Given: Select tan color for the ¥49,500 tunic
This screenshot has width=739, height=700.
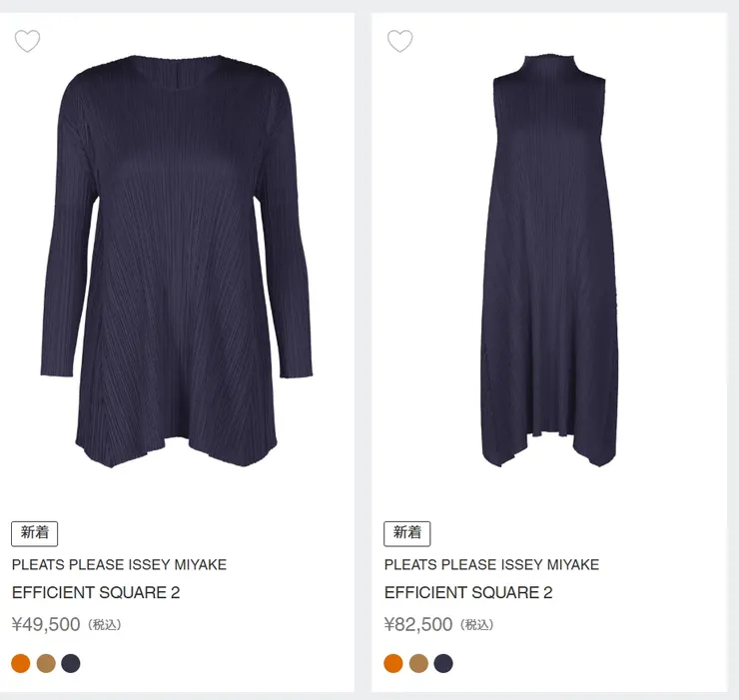Looking at the screenshot, I should click(x=46, y=663).
